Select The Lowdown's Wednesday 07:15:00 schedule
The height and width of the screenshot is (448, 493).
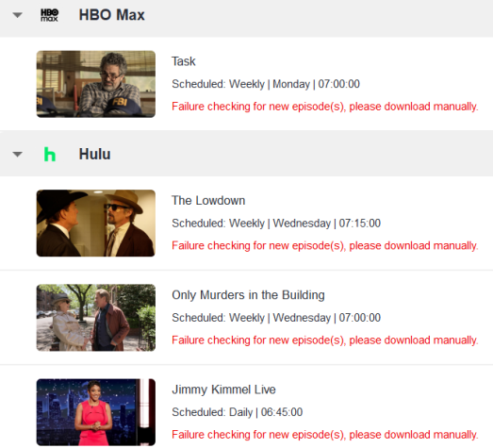(276, 223)
